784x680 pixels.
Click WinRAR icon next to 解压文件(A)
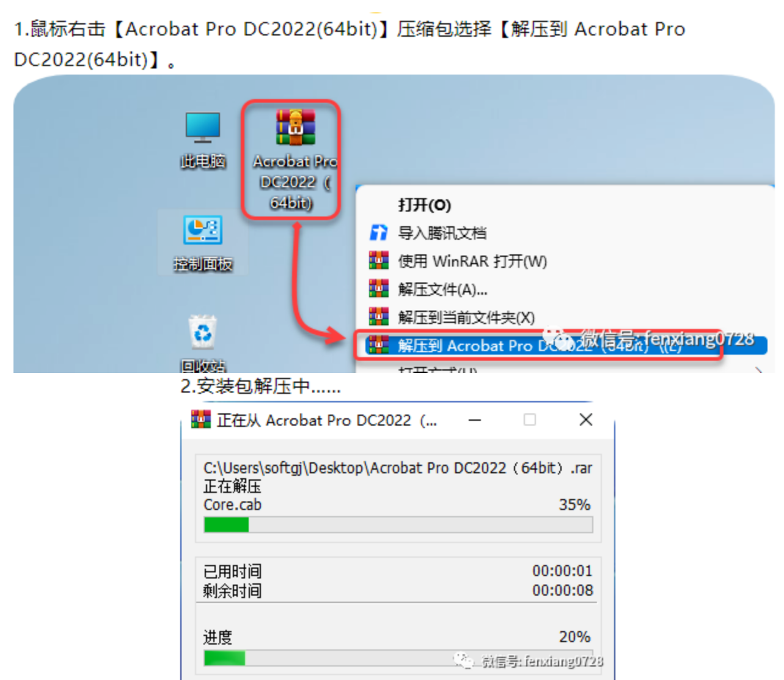379,289
